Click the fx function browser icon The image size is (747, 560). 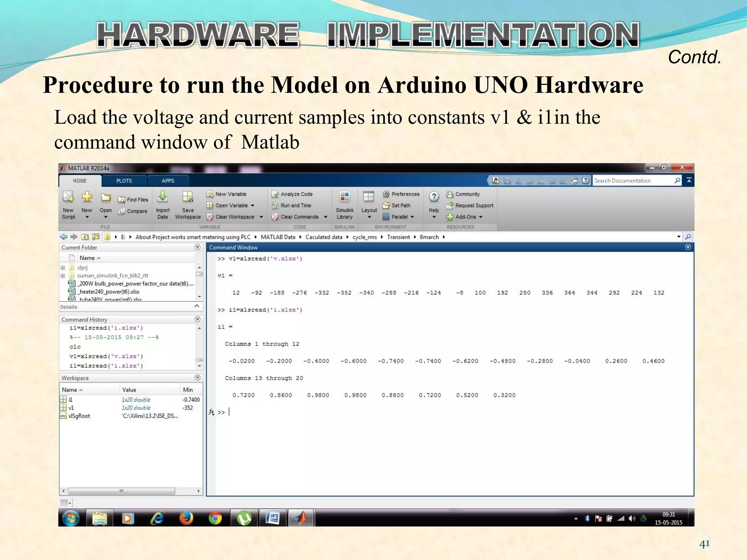pyautogui.click(x=211, y=412)
